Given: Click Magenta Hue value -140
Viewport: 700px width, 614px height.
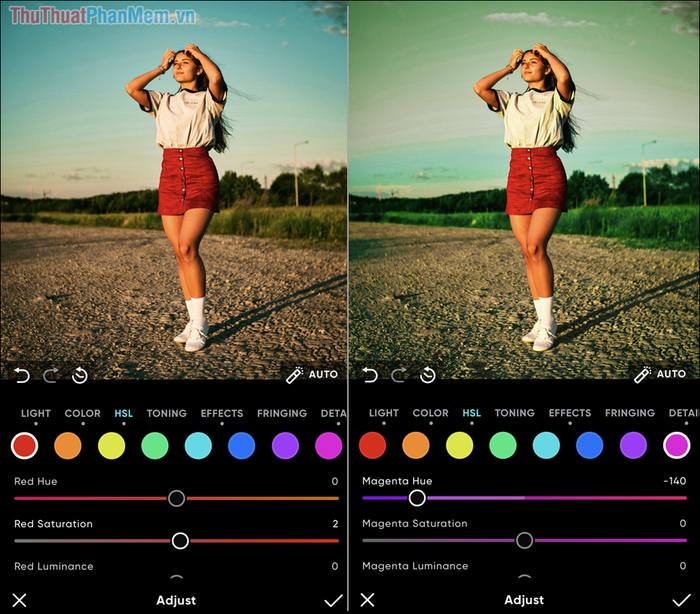Looking at the screenshot, I should [675, 481].
